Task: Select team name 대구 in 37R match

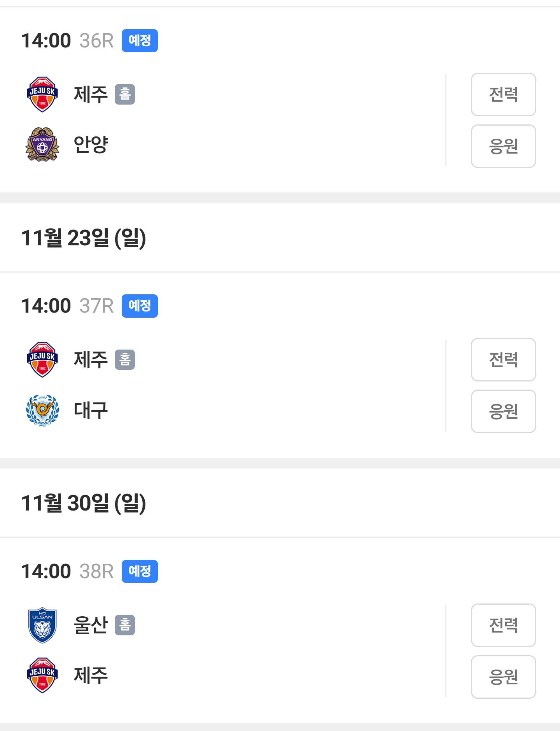Action: 91,410
